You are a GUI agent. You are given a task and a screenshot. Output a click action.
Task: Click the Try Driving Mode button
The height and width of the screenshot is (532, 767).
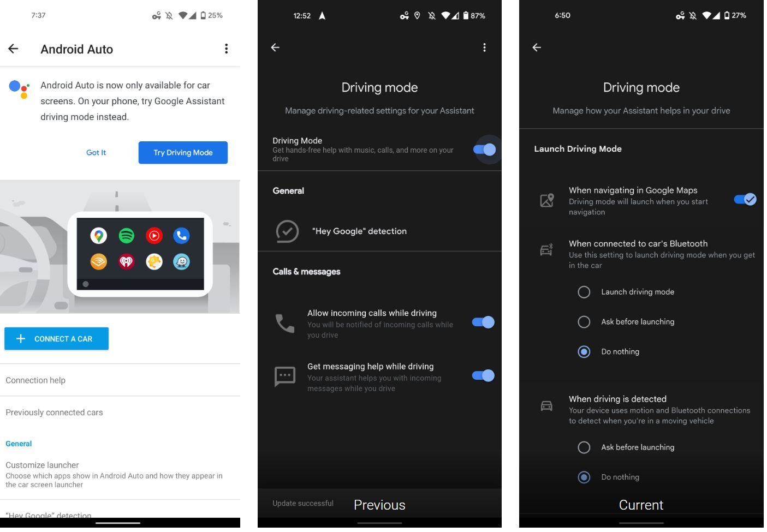tap(183, 153)
